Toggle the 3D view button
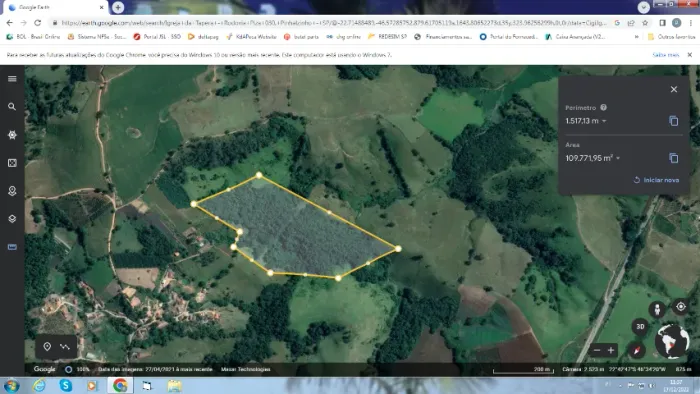 [x=640, y=327]
